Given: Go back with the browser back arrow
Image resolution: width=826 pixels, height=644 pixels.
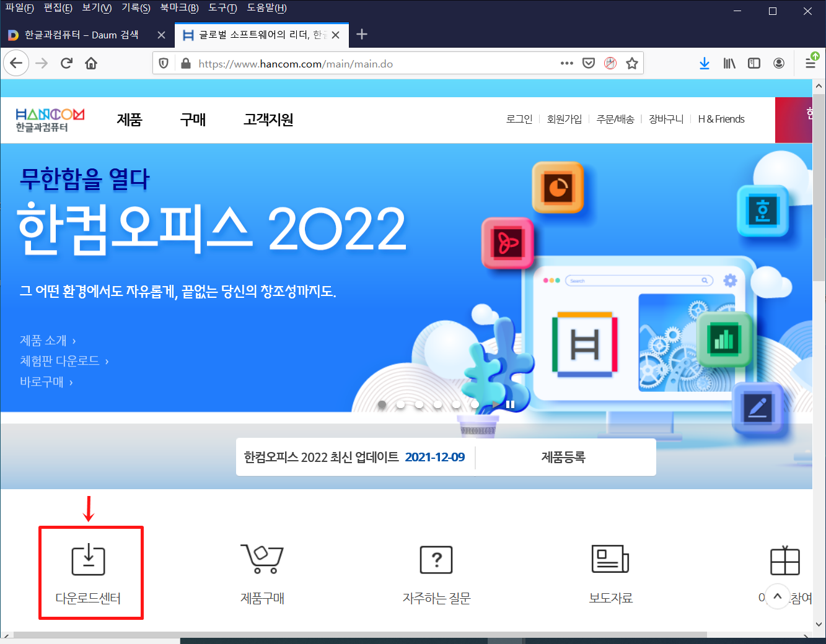Looking at the screenshot, I should (x=16, y=63).
